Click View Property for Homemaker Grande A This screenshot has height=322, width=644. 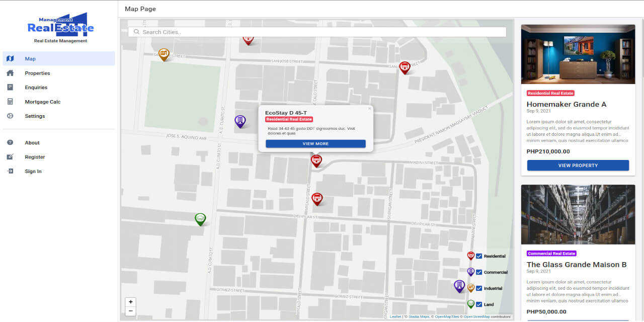(x=578, y=165)
